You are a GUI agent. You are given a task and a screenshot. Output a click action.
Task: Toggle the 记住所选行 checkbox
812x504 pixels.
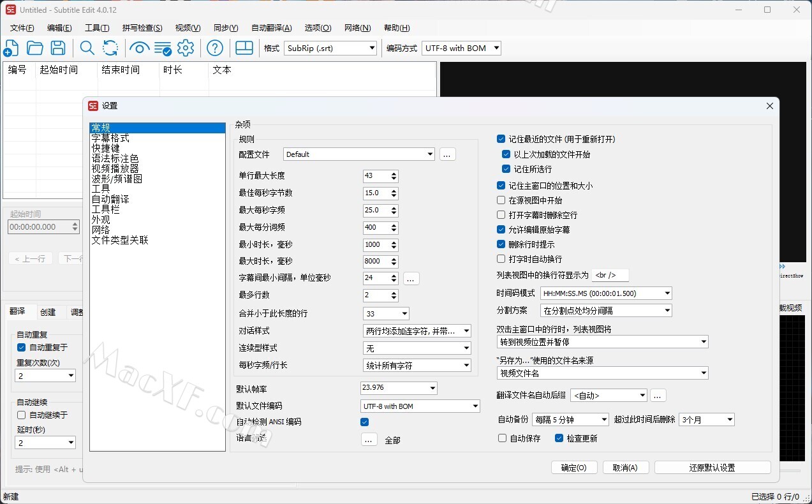pyautogui.click(x=506, y=169)
